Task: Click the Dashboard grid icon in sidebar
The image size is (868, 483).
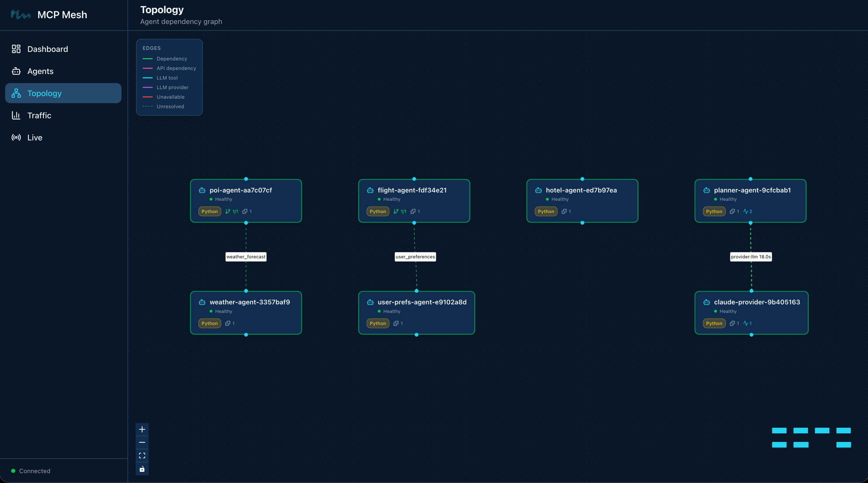Action: click(16, 49)
